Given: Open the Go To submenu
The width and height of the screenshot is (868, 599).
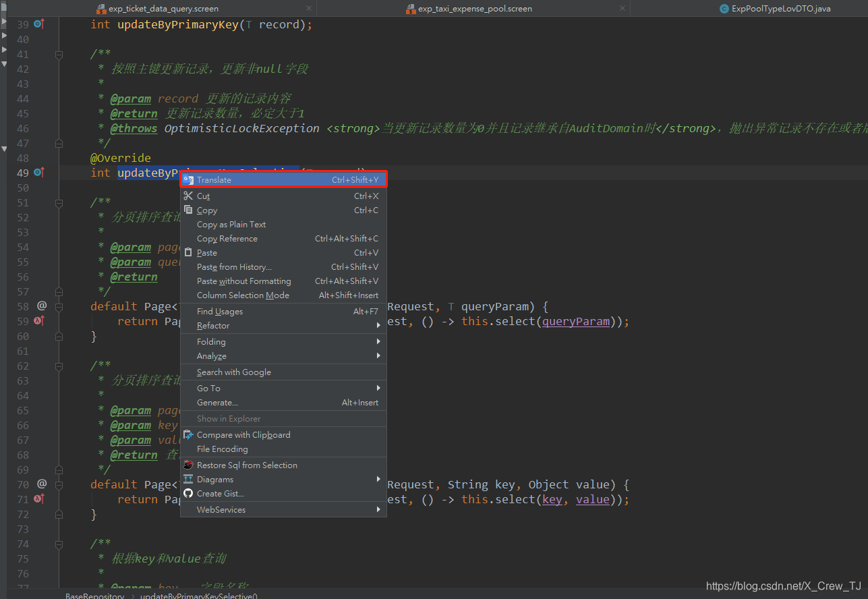Looking at the screenshot, I should [x=283, y=389].
